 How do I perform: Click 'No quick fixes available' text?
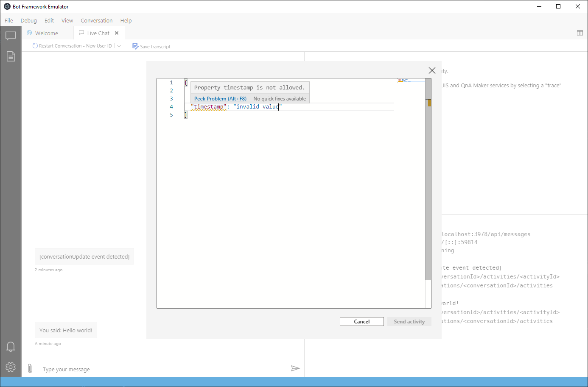[280, 99]
